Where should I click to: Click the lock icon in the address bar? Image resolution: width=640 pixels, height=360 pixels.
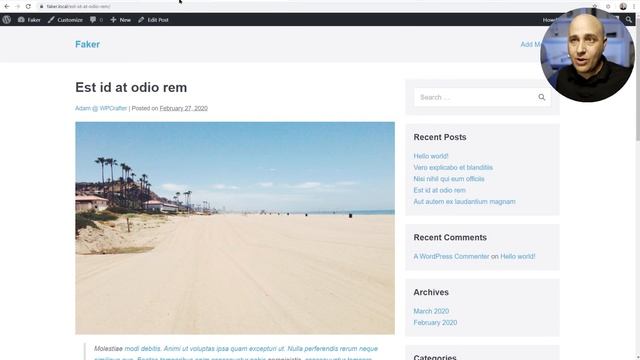[41, 6]
